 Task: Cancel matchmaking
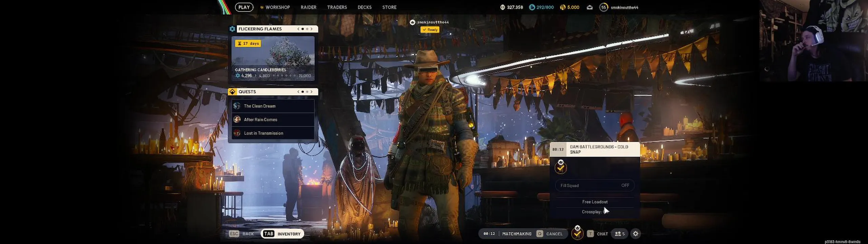(x=550, y=233)
